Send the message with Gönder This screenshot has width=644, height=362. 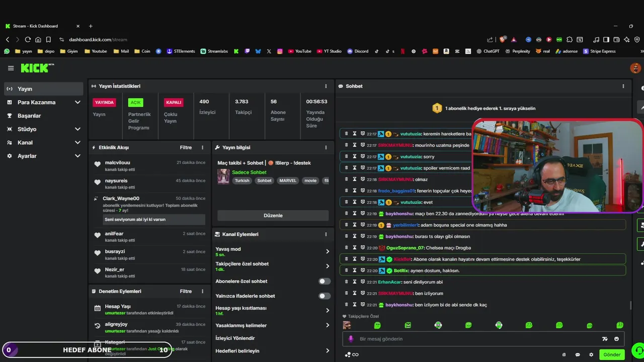[x=612, y=354]
